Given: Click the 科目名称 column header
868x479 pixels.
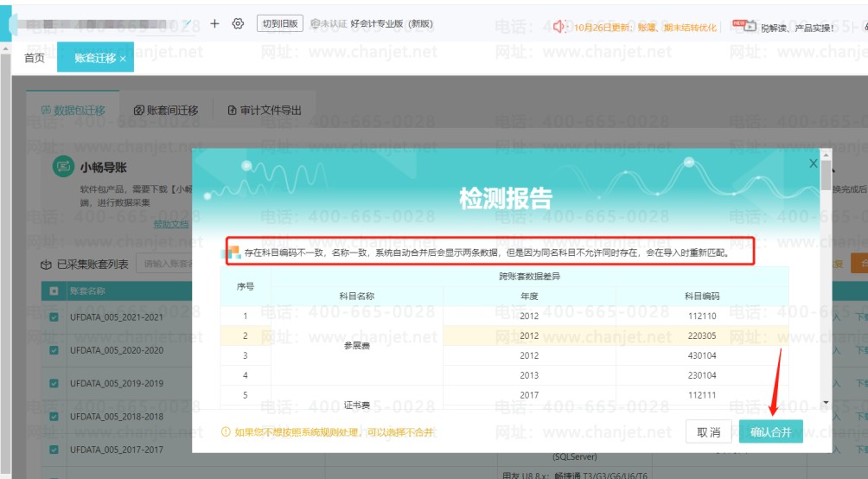Looking at the screenshot, I should tap(357, 297).
